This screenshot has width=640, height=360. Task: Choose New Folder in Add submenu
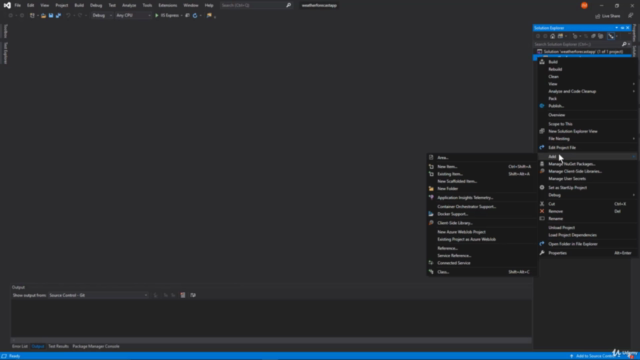pyautogui.click(x=481, y=189)
